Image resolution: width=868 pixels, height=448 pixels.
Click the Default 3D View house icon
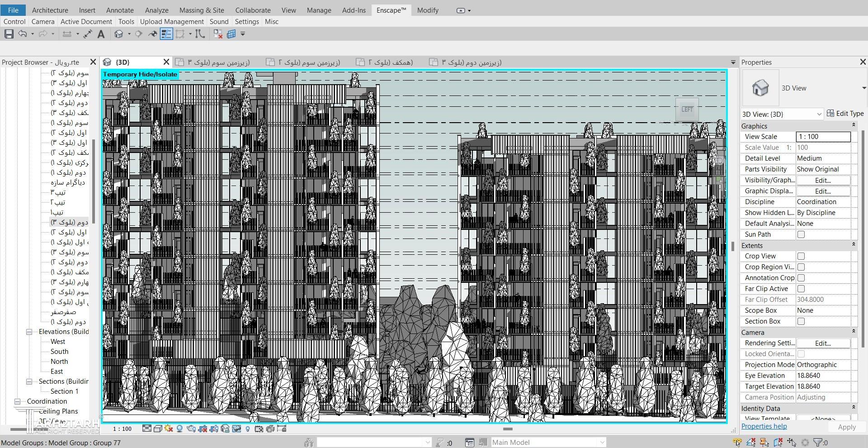[119, 34]
